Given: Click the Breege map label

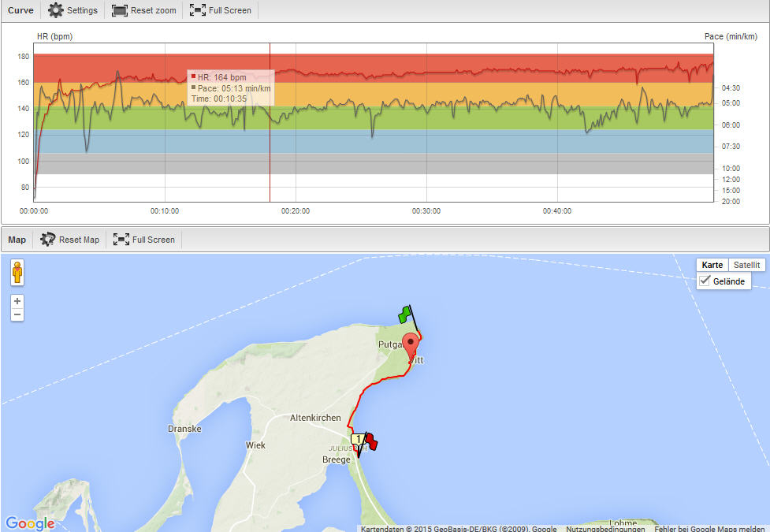Looking at the screenshot, I should tap(337, 459).
